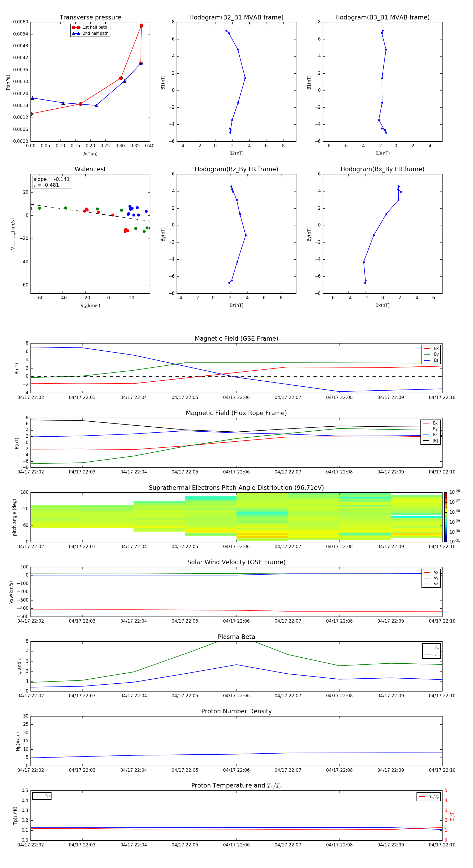Click the 'Pt(nPa)' y-axis label
This screenshot has width=473, height=868.
[x=8, y=82]
